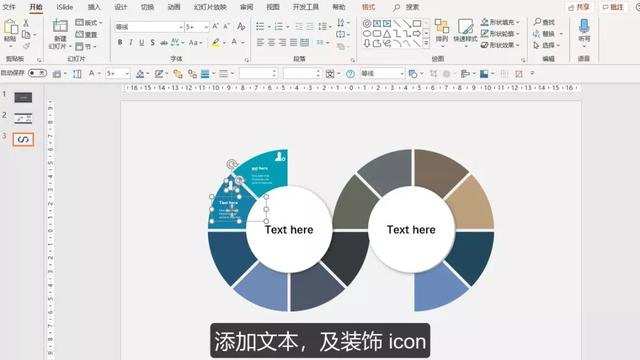The height and width of the screenshot is (360, 640).
Task: Select the down arrow shape in gallery
Action: point(367,43)
